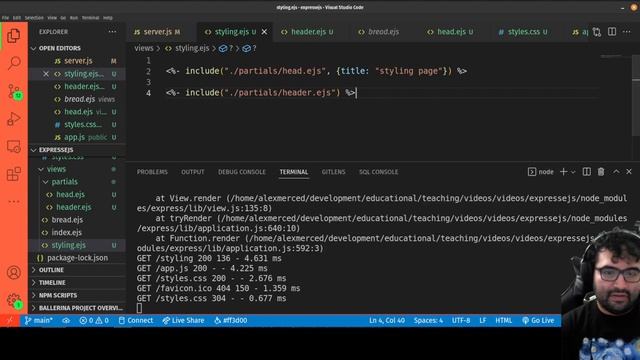This screenshot has width=640, height=360.
Task: Change encoding UTF-8 in status bar
Action: 461,320
